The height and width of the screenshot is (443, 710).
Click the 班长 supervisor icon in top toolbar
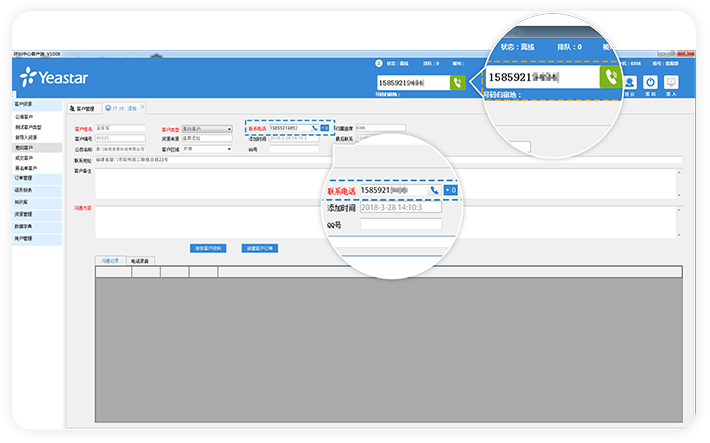(629, 83)
